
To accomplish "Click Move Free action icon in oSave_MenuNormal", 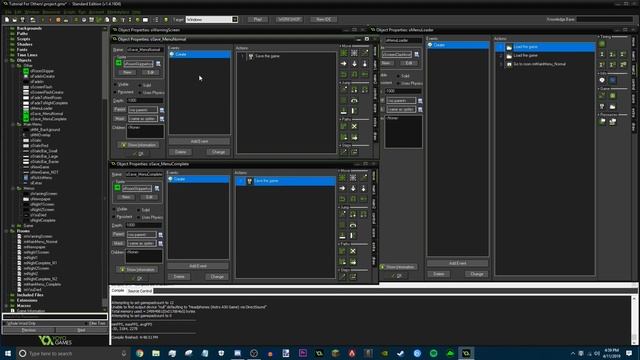I will tap(354, 53).
